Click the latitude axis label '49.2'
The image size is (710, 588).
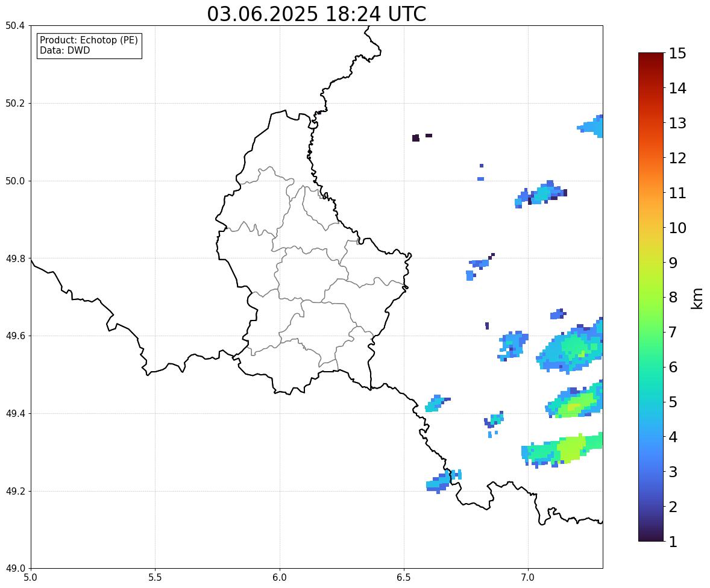coord(16,491)
